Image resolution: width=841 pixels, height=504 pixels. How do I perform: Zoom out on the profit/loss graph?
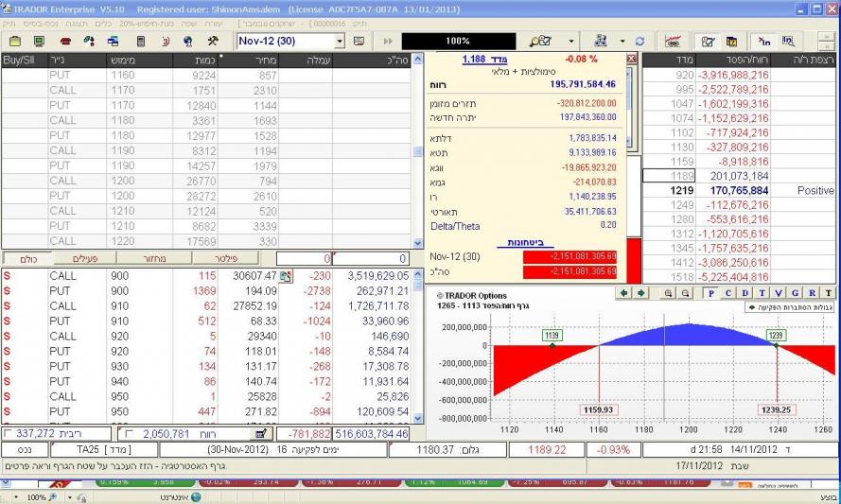pos(686,294)
